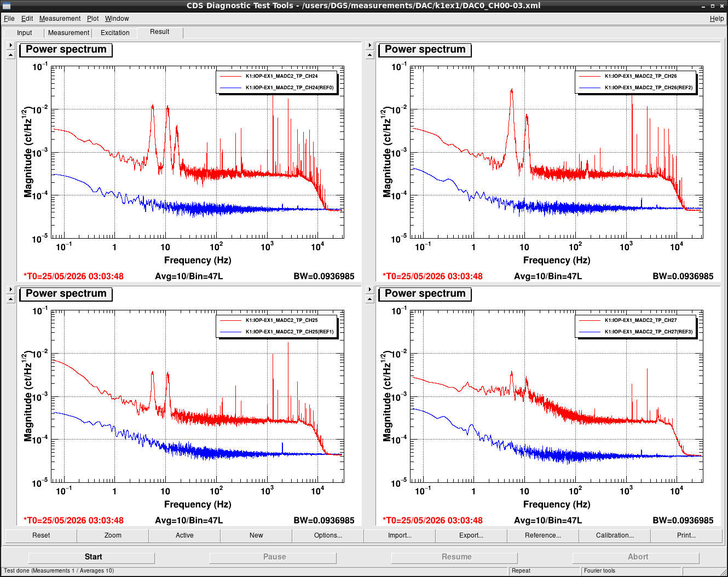
Task: Click up-arrow icon beside top-right Power spectrum plot
Action: [369, 55]
